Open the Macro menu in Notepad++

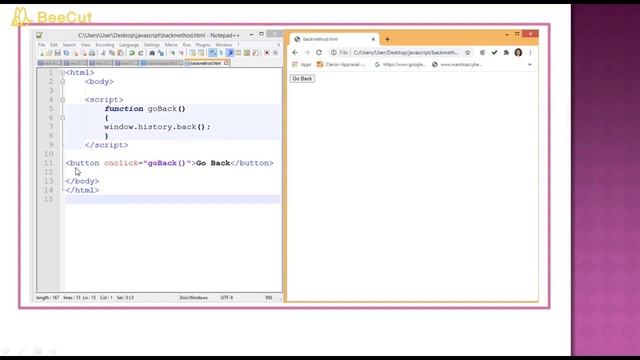click(171, 44)
